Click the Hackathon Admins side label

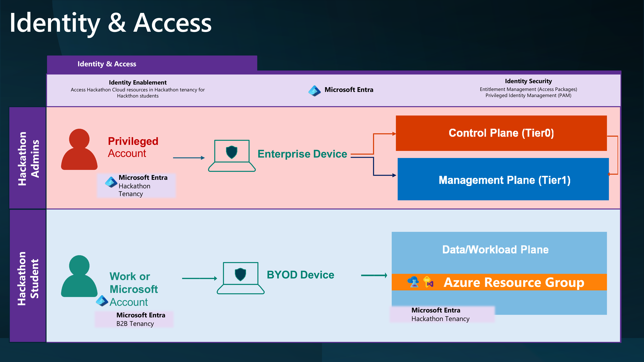28,158
